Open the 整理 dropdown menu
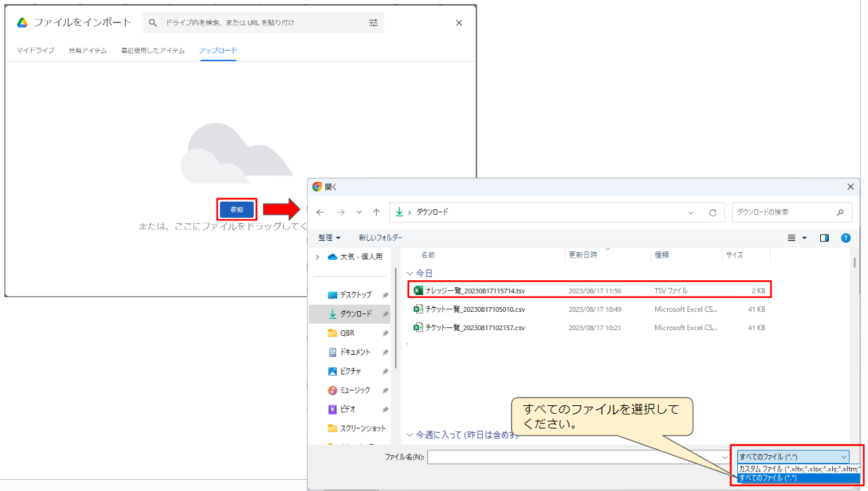Screen dimensions: 868x491 (x=329, y=238)
